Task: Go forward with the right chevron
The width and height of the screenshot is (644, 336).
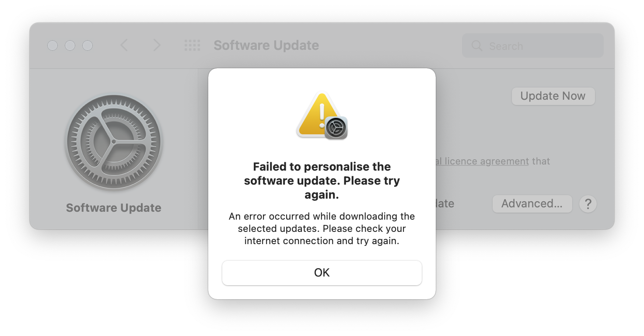Action: tap(157, 45)
